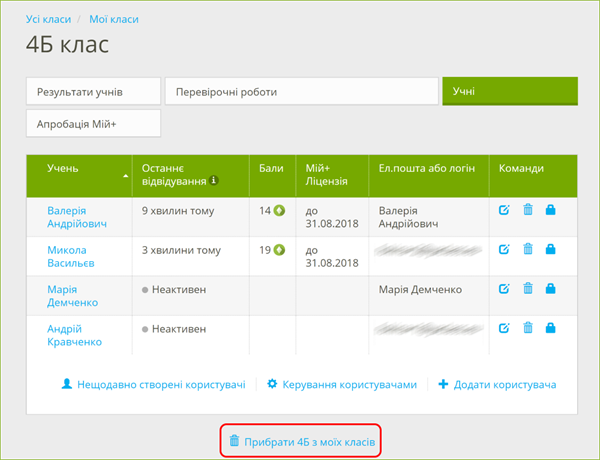Click points badge icon next to 14

(x=279, y=210)
